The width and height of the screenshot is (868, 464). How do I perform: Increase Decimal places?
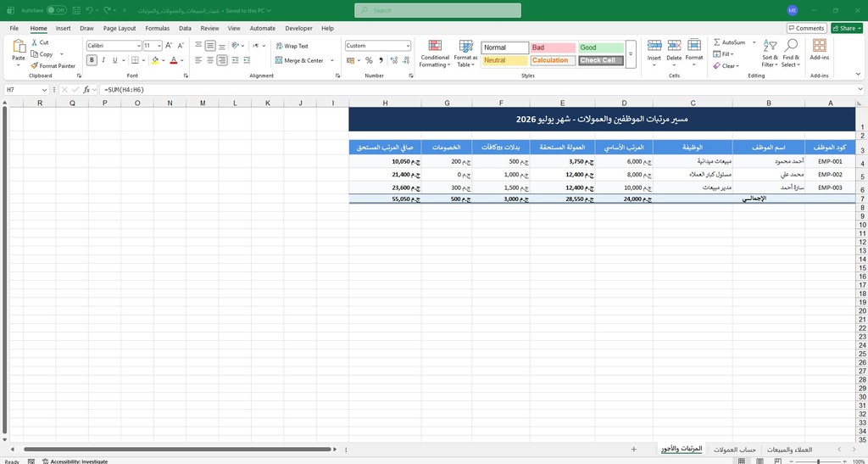[x=393, y=60]
